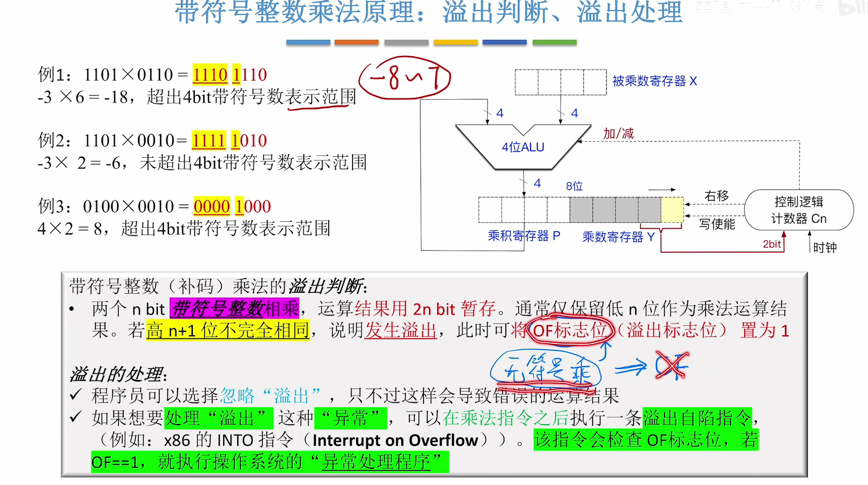Click the 时钟 clock label
The height and width of the screenshot is (485, 868).
(x=825, y=248)
